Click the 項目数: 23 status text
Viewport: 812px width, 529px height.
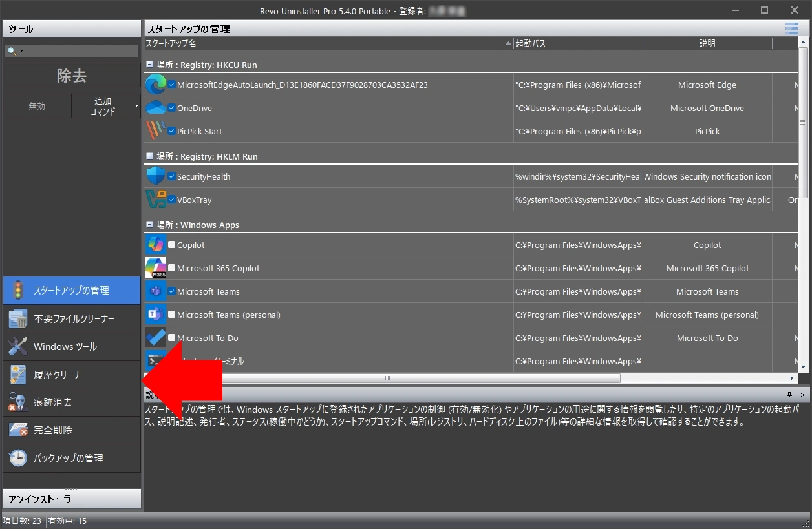point(22,521)
